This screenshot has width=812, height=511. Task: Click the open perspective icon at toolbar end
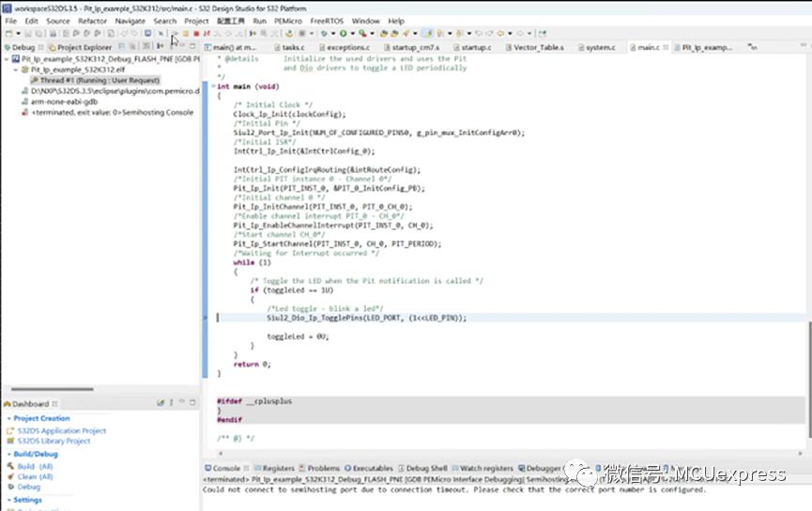(x=542, y=33)
